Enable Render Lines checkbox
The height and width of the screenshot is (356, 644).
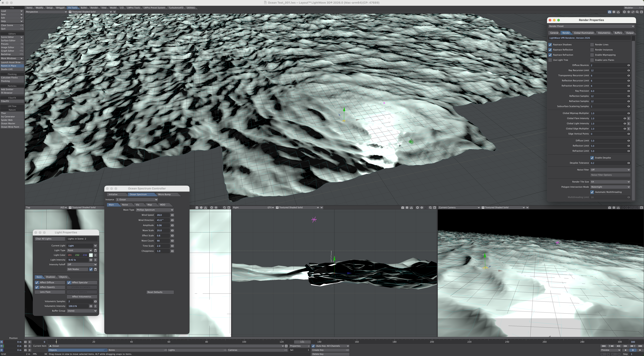pos(592,45)
